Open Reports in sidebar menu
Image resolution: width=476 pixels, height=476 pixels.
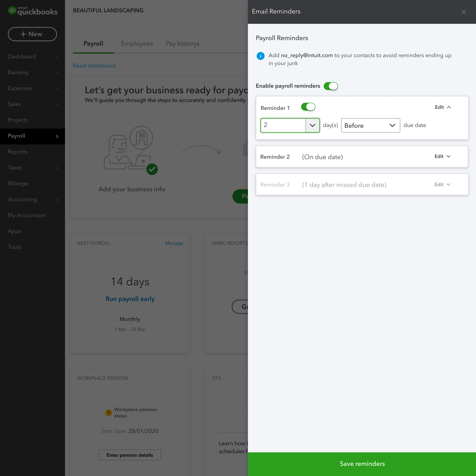pos(17,152)
